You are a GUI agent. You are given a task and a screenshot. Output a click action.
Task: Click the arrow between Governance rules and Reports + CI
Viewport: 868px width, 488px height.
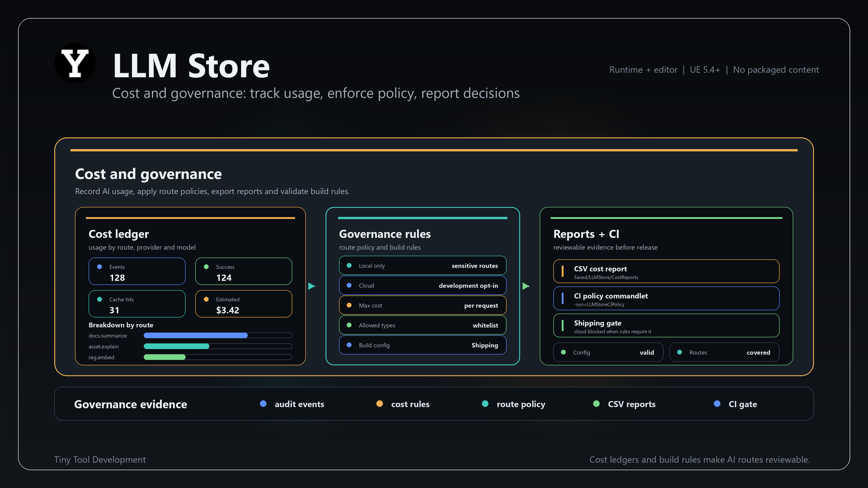(x=526, y=286)
